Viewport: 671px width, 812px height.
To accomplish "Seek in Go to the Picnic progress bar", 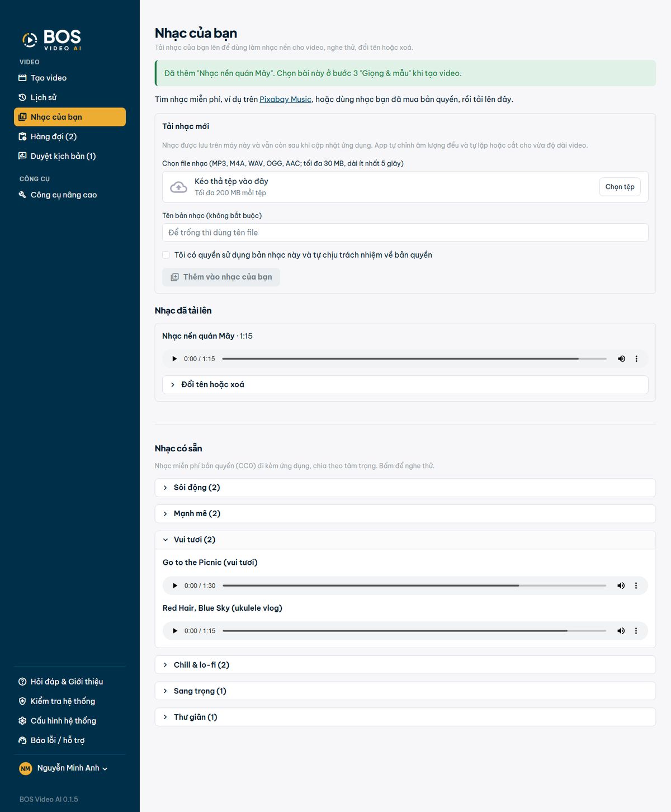I will (x=414, y=586).
